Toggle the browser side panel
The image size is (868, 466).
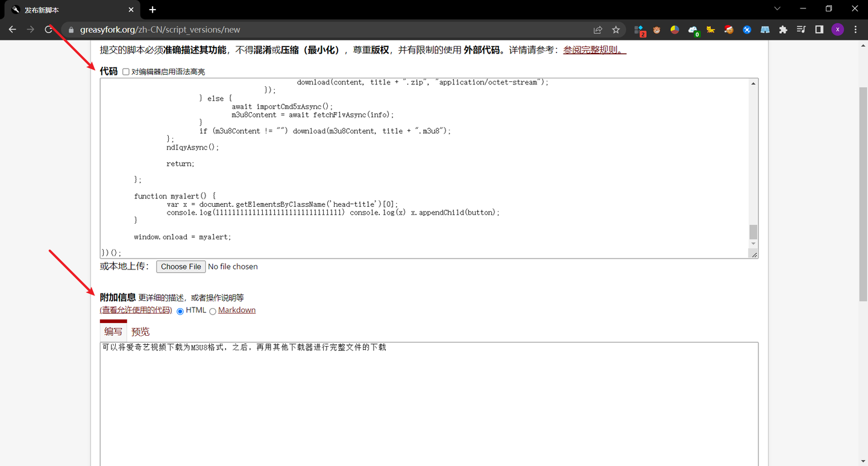[819, 30]
